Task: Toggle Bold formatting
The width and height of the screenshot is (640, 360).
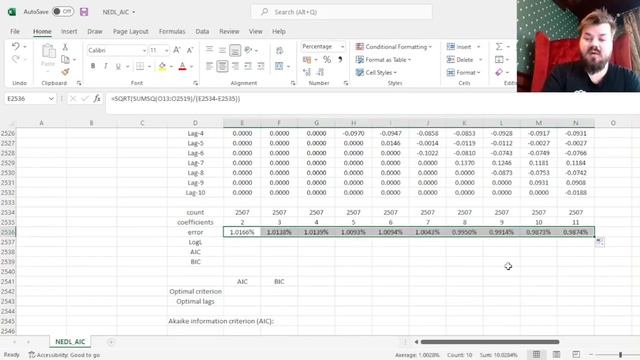Action: click(93, 66)
